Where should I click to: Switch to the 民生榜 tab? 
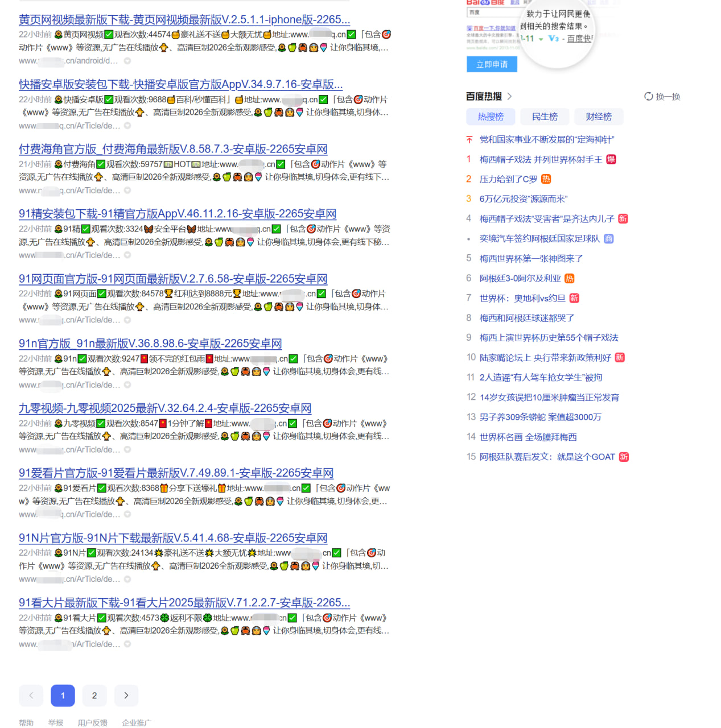click(x=545, y=117)
